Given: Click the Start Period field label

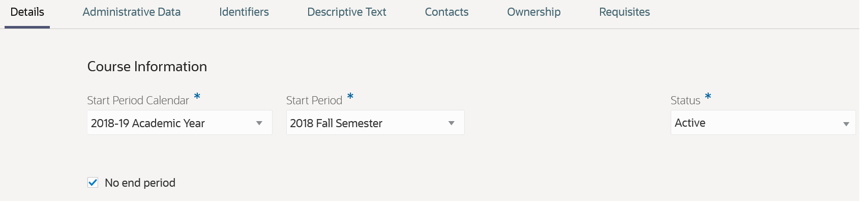Looking at the screenshot, I should point(314,100).
